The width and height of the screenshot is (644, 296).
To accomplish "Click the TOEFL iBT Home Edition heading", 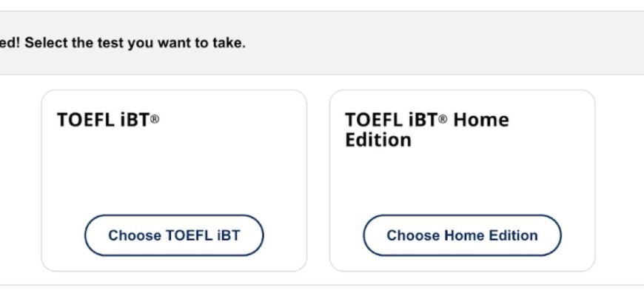I will coord(426,129).
